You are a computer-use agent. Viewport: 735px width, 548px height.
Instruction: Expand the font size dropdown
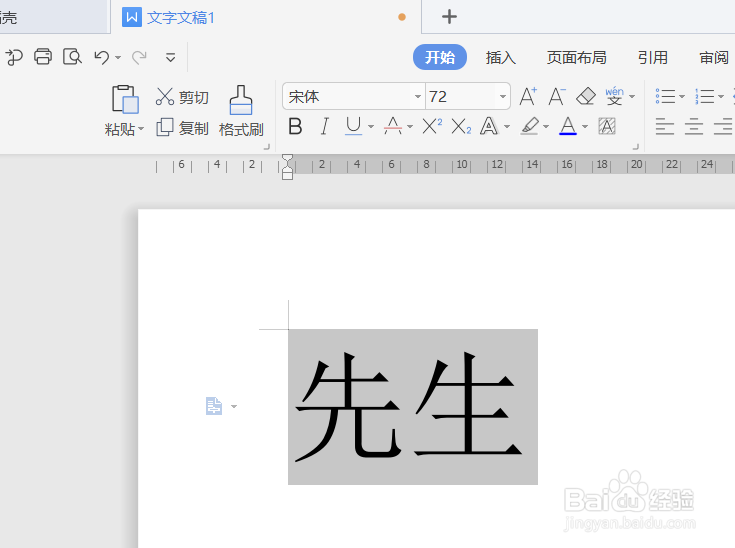502,97
